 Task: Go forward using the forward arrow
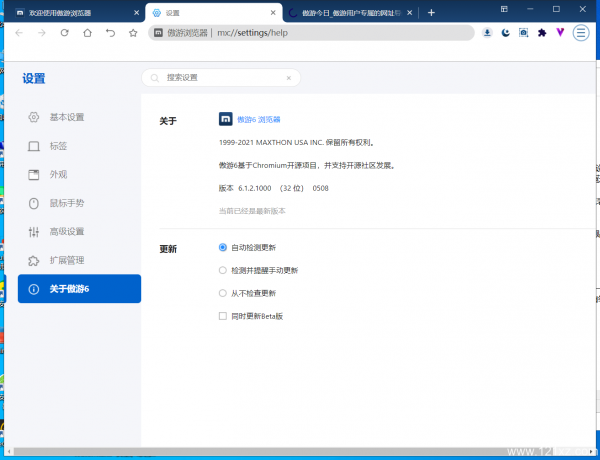point(42,33)
